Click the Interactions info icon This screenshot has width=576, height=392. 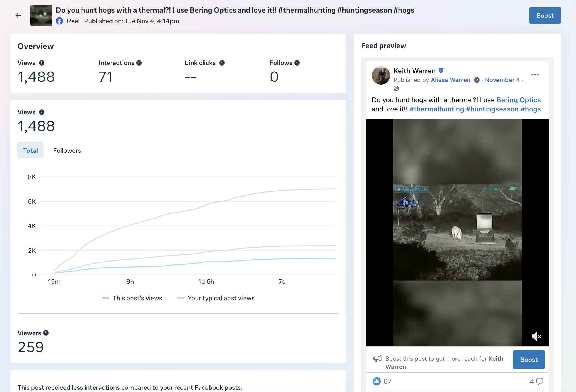[x=139, y=63]
